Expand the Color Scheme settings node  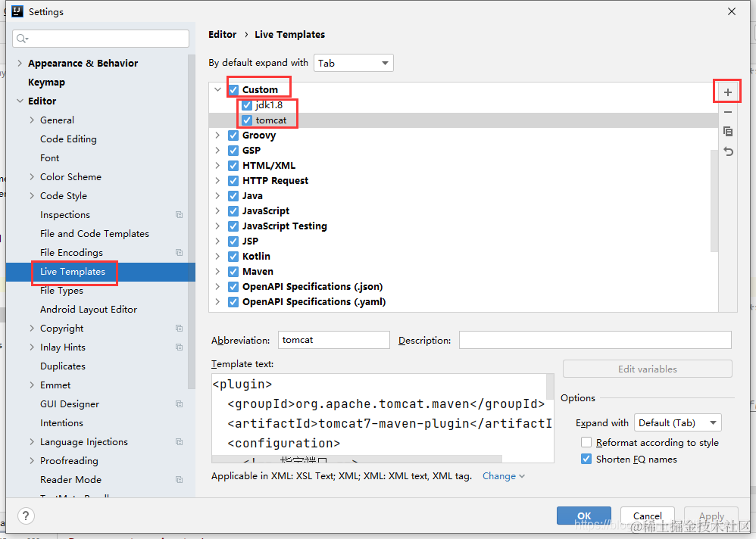tap(32, 177)
